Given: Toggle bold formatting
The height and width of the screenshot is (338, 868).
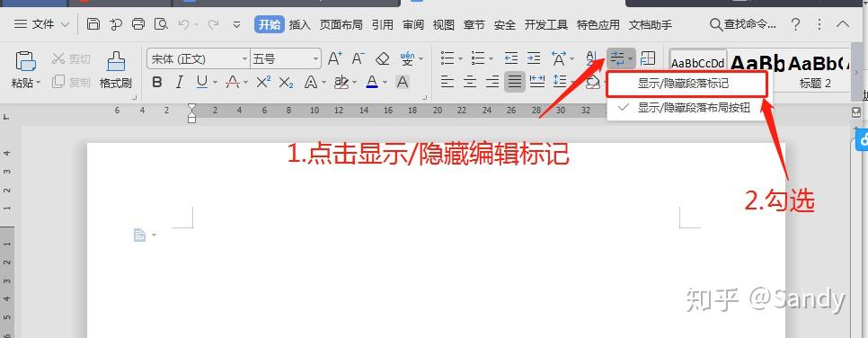Looking at the screenshot, I should coord(156,83).
